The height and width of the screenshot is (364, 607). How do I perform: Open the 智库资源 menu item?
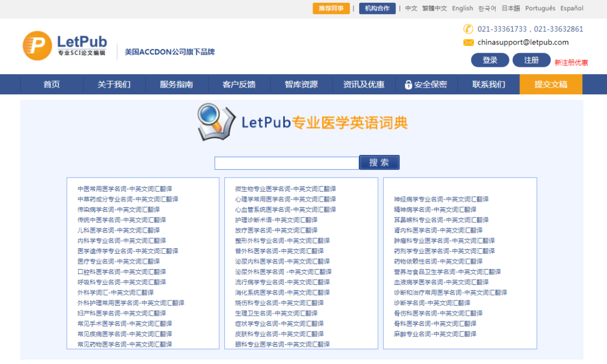pos(301,84)
